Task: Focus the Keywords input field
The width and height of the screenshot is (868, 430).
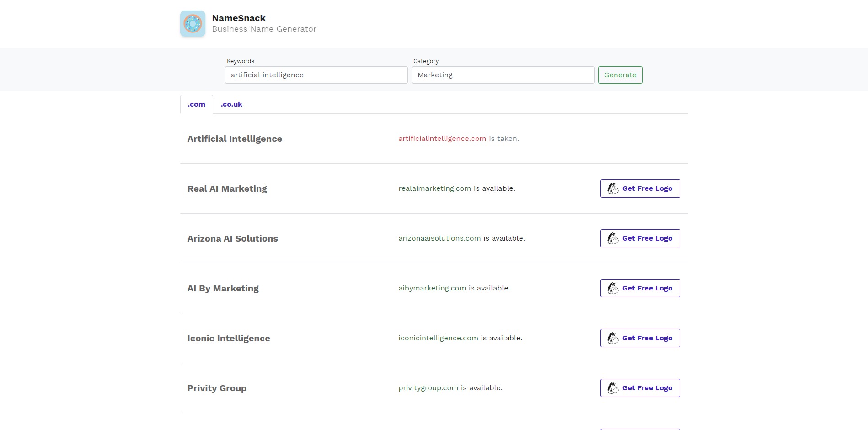Action: (316, 75)
